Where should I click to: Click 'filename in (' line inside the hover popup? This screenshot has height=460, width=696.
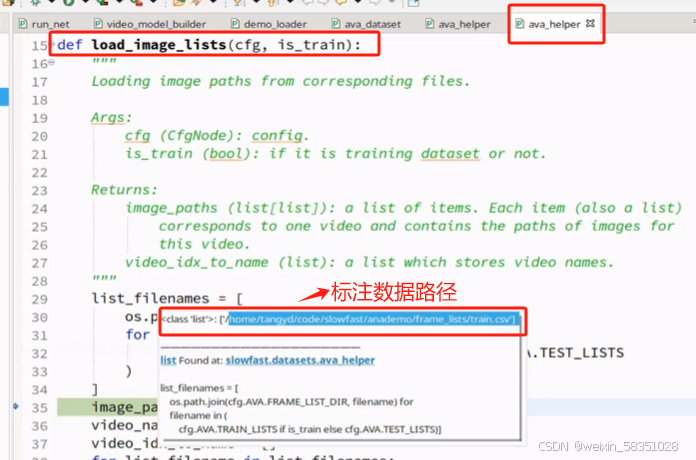(x=198, y=416)
